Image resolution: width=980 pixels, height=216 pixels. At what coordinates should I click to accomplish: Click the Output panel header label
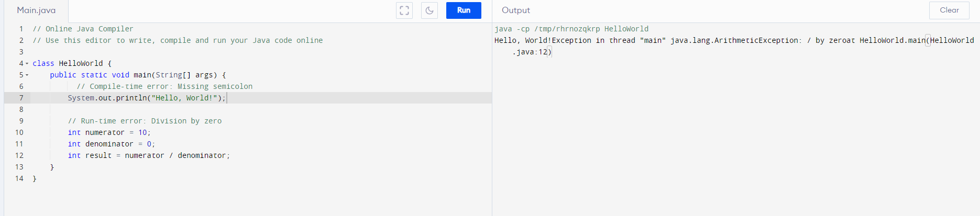(515, 10)
